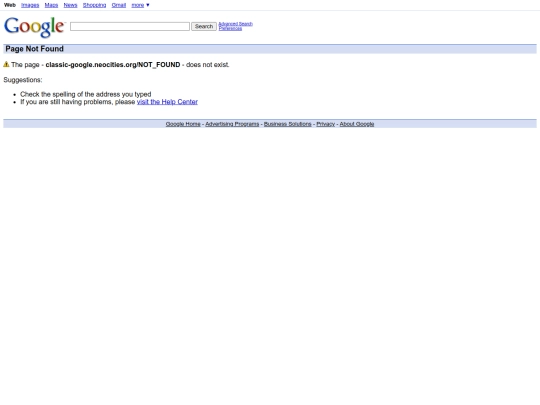
Task: Select the Web tab in top navigation
Action: [x=10, y=5]
